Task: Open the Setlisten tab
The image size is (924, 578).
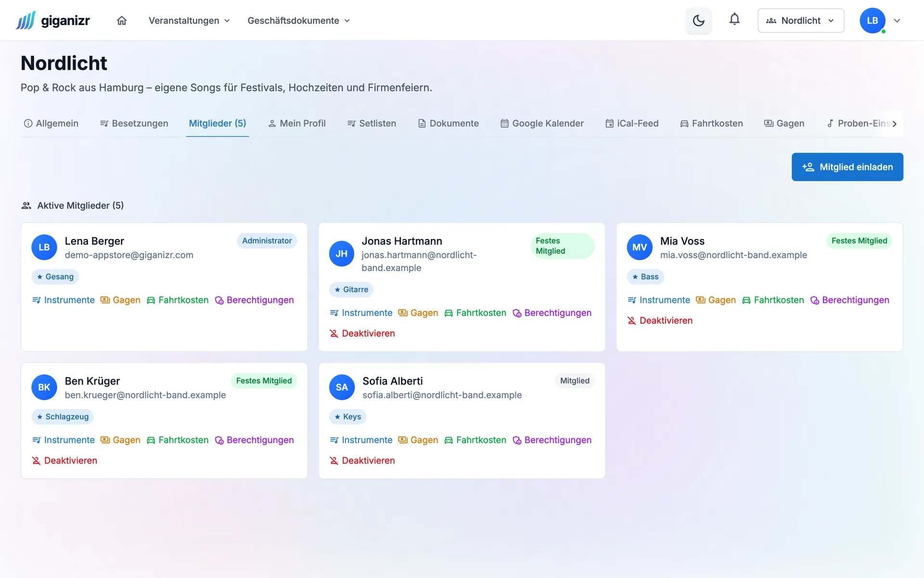Action: pos(372,123)
